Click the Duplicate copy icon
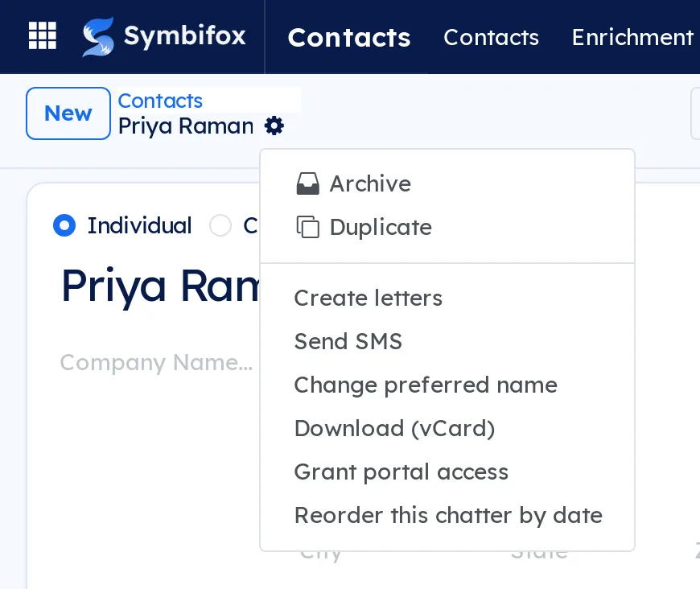This screenshot has width=700, height=589. [x=308, y=227]
